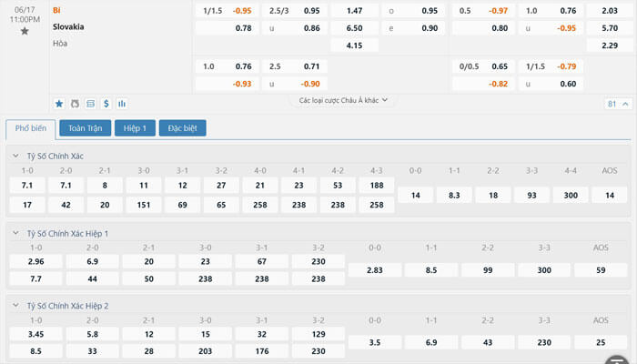
Task: Pick the 5.70 first-half odds
Action: pyautogui.click(x=610, y=28)
